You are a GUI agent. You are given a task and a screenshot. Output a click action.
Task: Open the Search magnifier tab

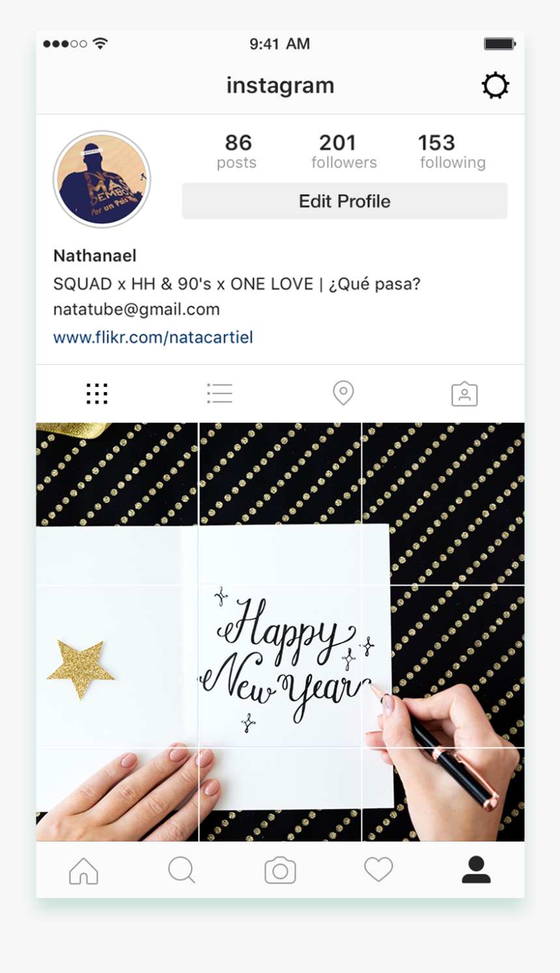click(182, 870)
